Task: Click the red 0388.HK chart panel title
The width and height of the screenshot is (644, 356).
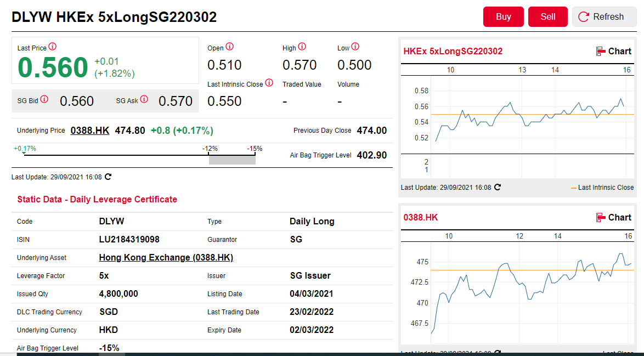Action: click(421, 218)
